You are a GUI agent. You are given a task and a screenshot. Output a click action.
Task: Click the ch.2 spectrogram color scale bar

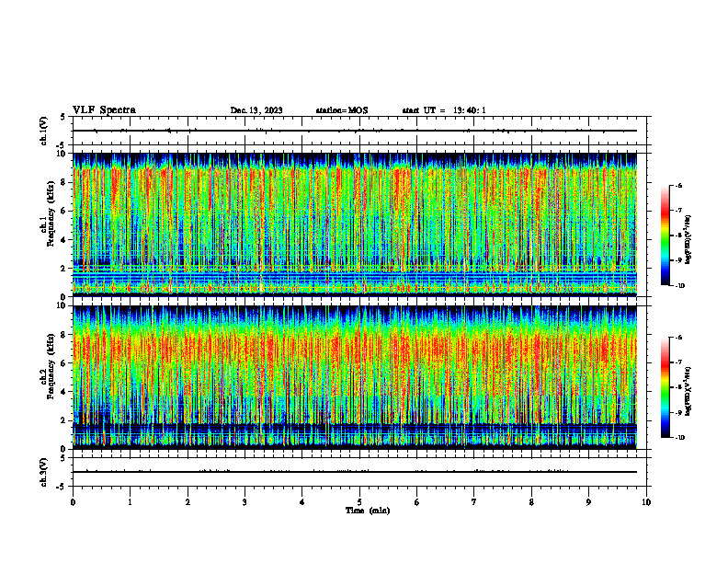665,387
